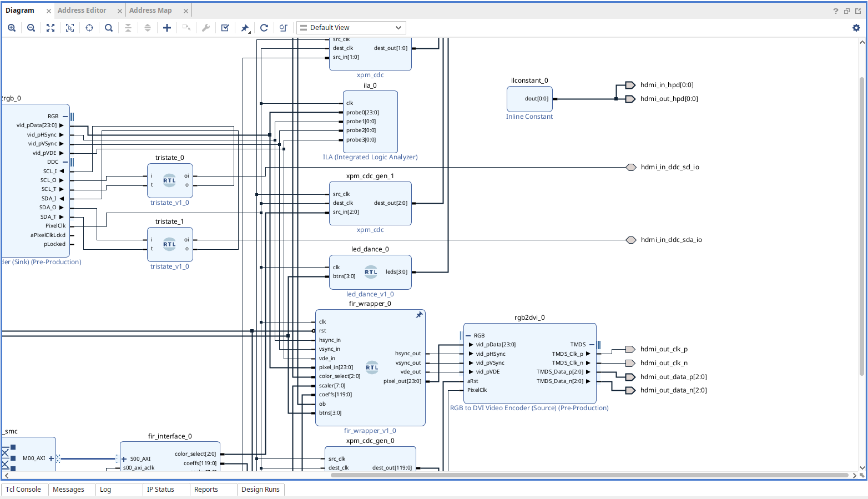868x499 pixels.
Task: Click the Add IP plus icon
Action: (x=167, y=28)
